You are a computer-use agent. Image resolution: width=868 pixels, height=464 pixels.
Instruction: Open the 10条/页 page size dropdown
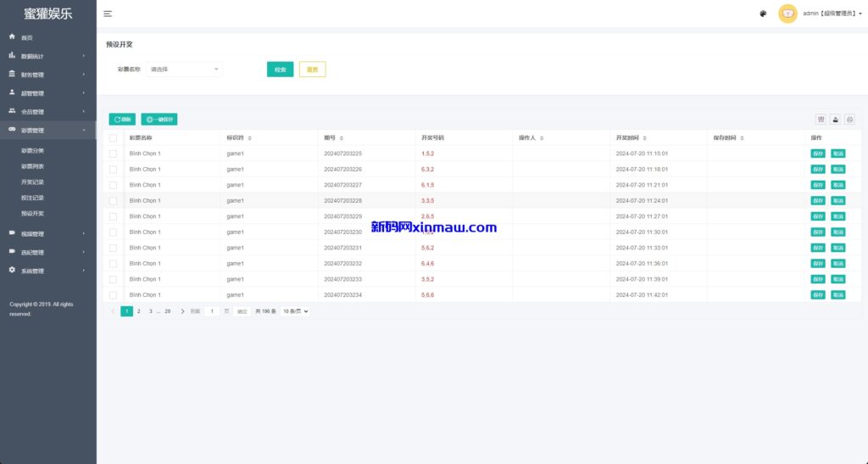(295, 311)
